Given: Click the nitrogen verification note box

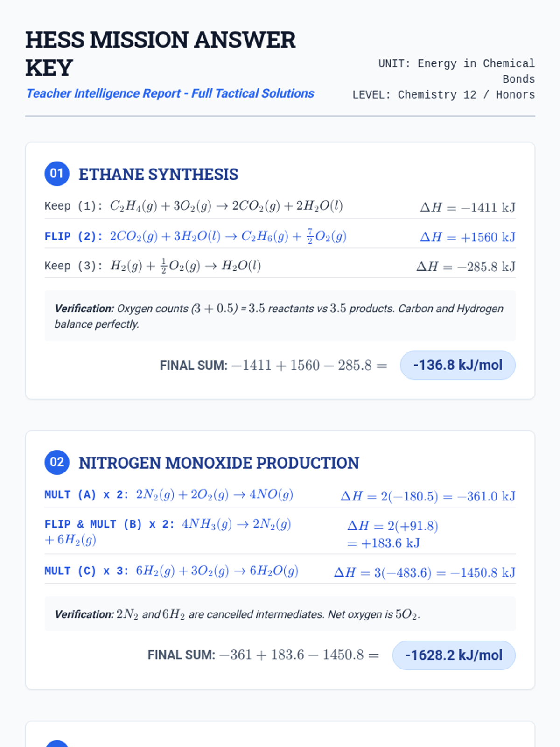Looking at the screenshot, I should coord(280,614).
